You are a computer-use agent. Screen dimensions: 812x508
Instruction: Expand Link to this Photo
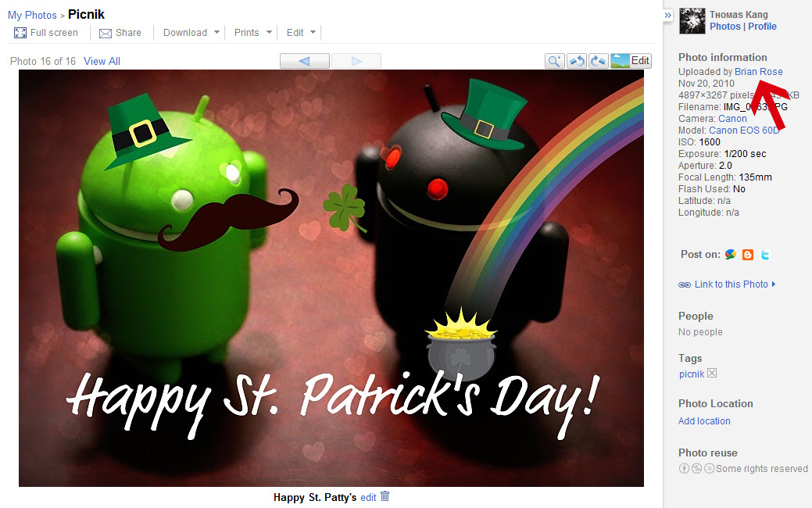click(735, 284)
